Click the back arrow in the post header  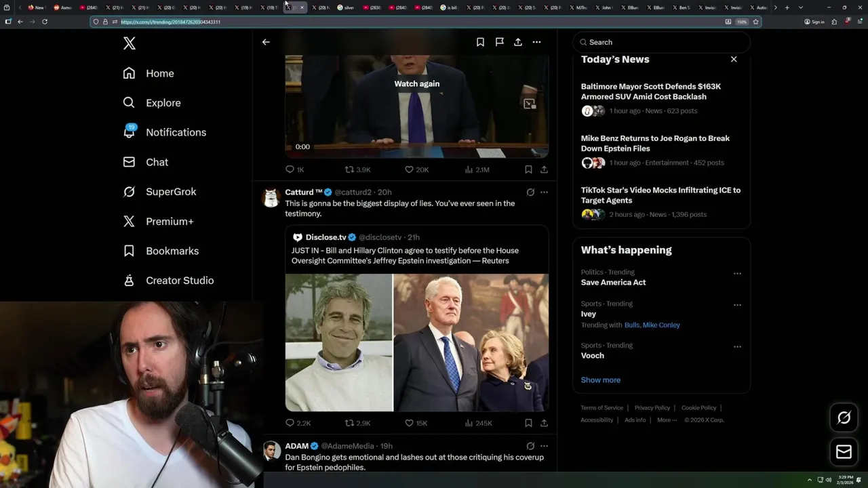click(x=266, y=42)
